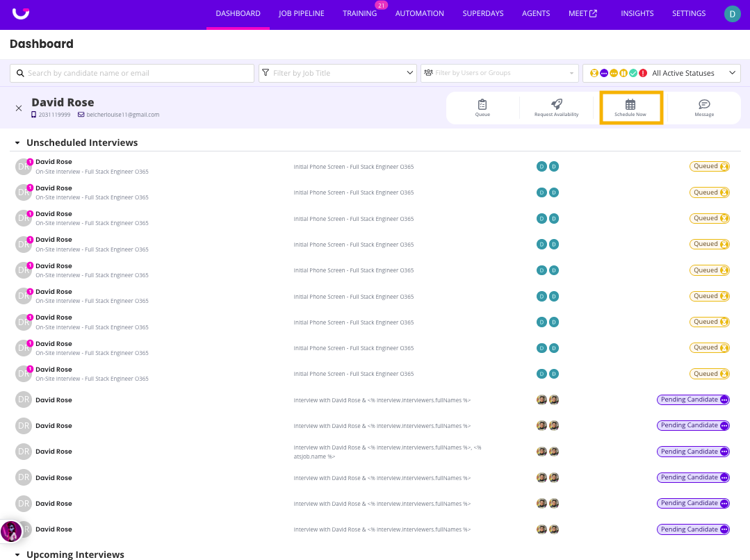Click the Queued badge in the first unscheduled row
This screenshot has width=750, height=560.
[710, 167]
